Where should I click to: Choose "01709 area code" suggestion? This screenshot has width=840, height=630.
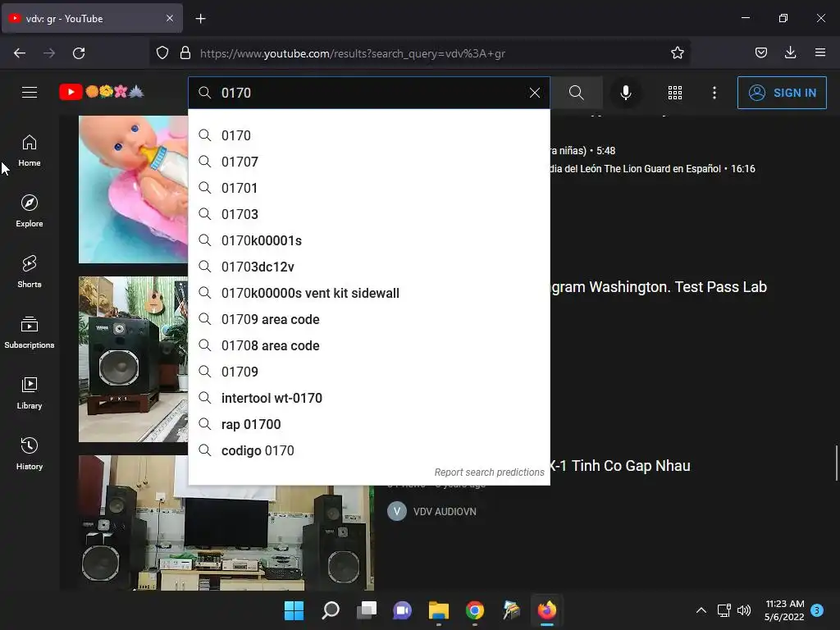click(369, 319)
